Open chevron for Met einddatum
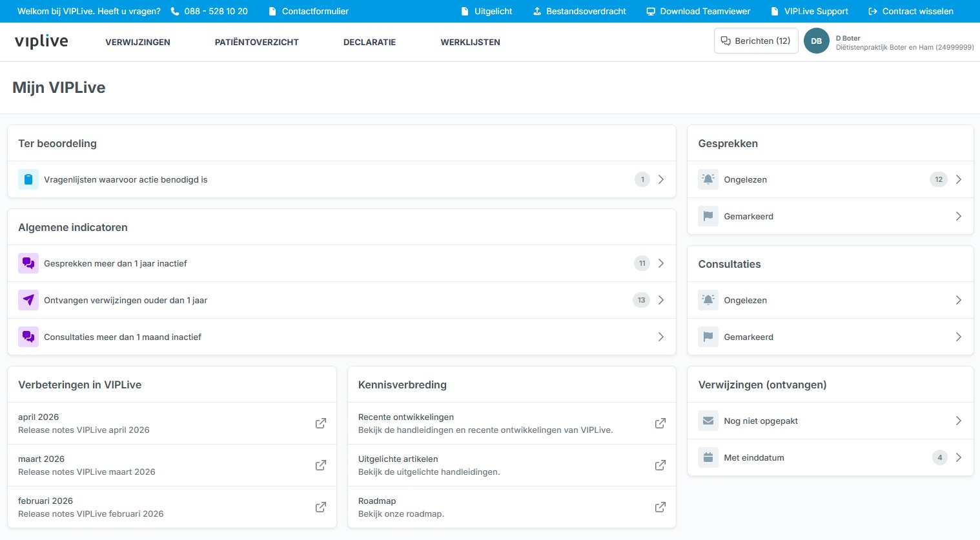The width and height of the screenshot is (980, 540). pos(959,457)
